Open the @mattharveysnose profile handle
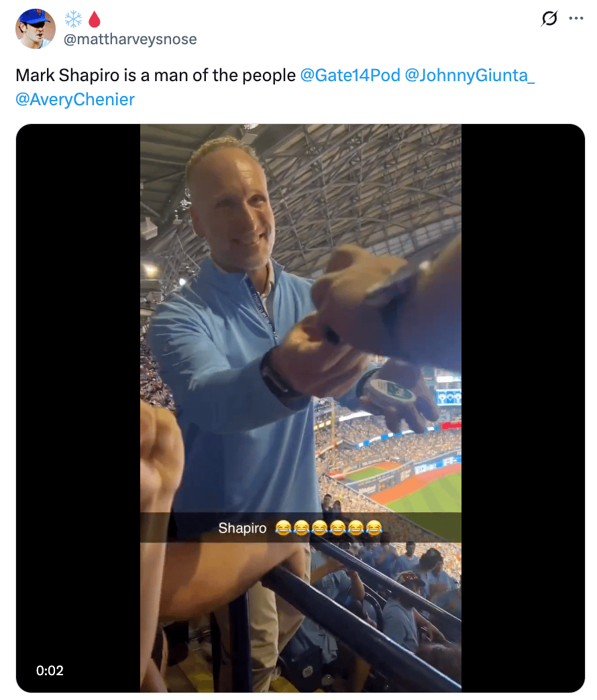The width and height of the screenshot is (597, 700). pos(130,40)
